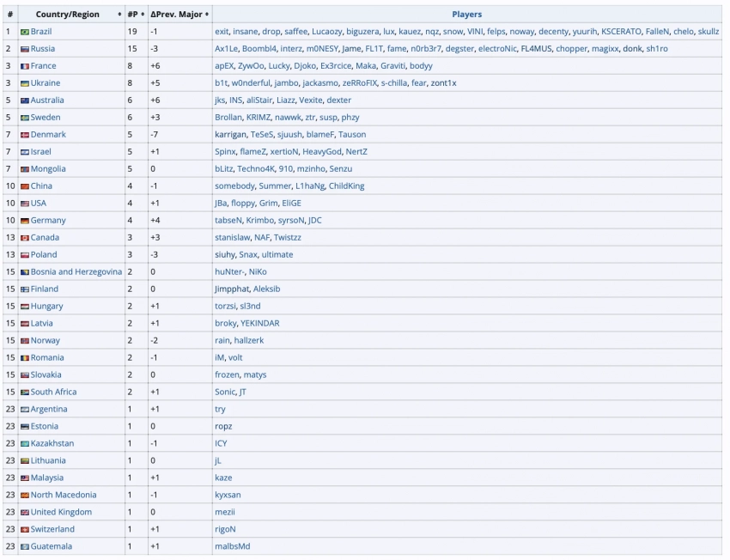Click the Canada flag icon

click(x=25, y=238)
